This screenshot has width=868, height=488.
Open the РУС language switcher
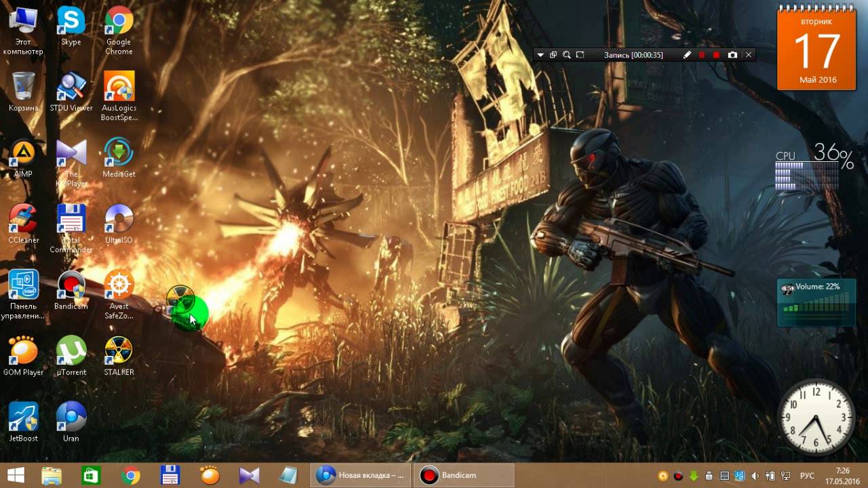(x=807, y=476)
